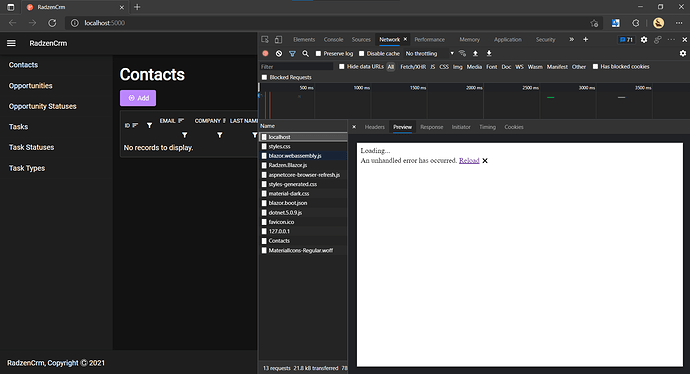Open the No throttling dropdown
Screen dimensions: 690x374
click(x=429, y=54)
